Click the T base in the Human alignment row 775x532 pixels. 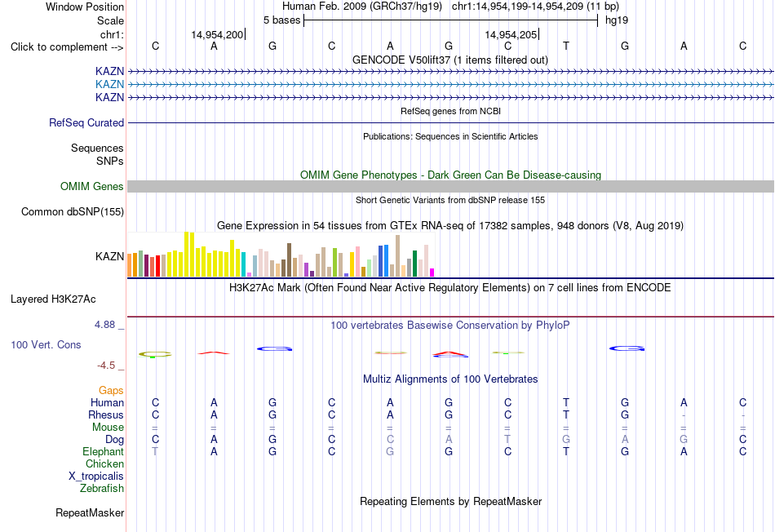pos(566,402)
